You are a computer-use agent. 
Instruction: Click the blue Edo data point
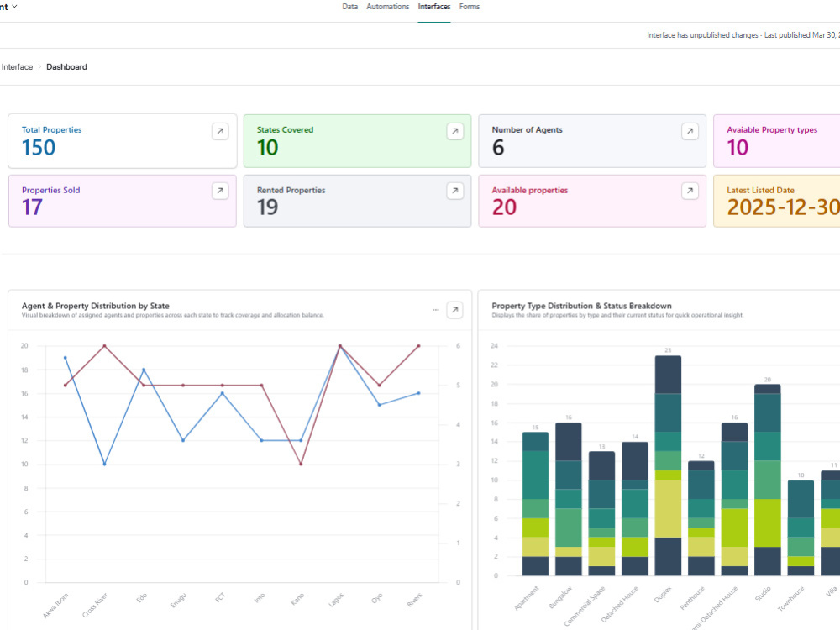(x=144, y=370)
